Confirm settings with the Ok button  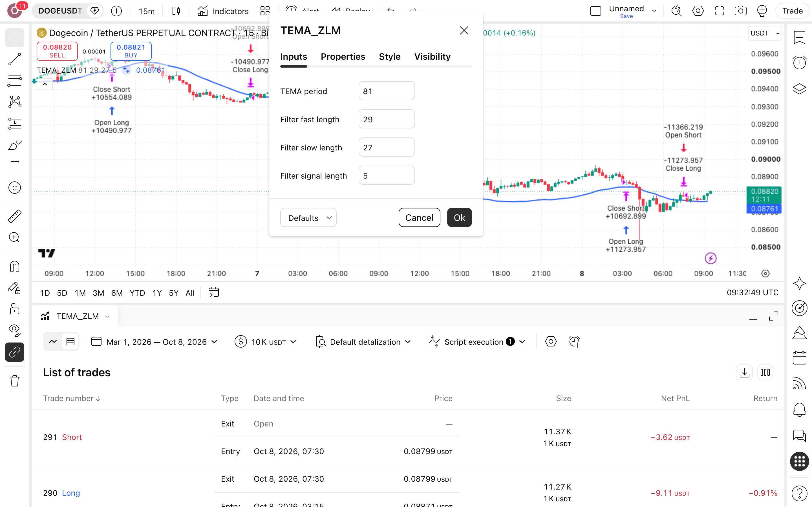pos(459,218)
